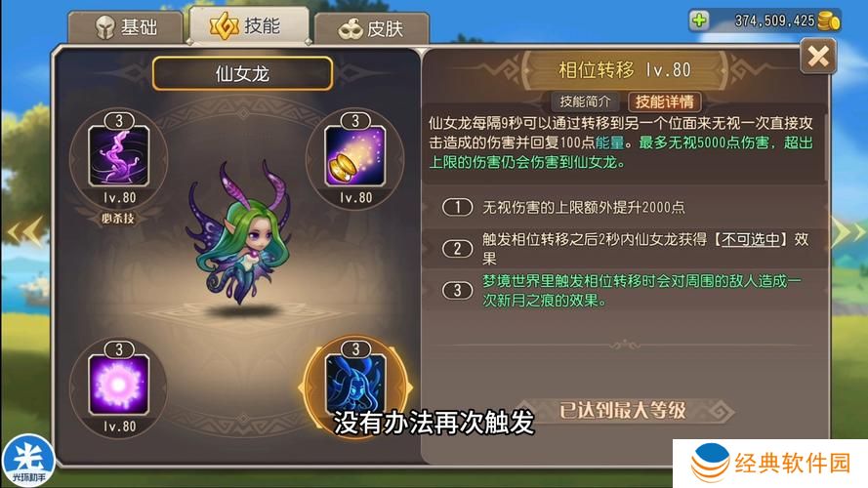
Task: Go to previous hero with left arrows
Action: [x=25, y=231]
